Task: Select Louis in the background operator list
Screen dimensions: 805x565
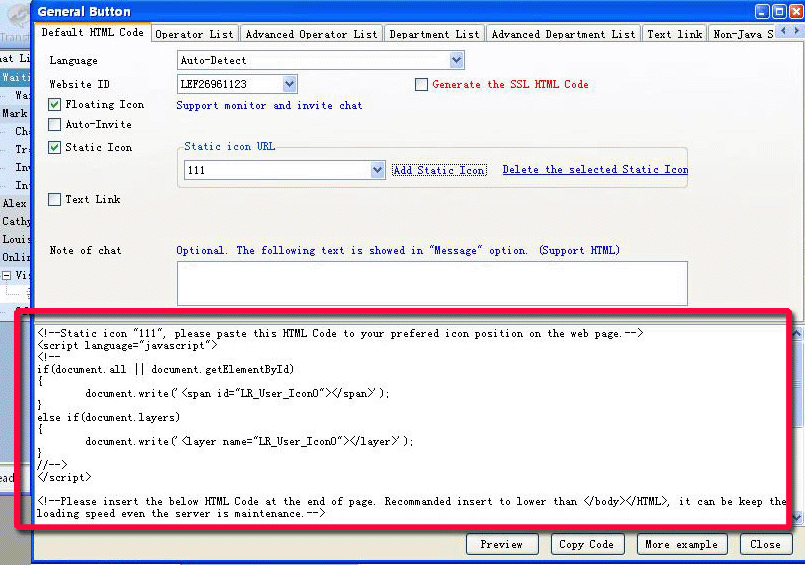Action: click(16, 239)
